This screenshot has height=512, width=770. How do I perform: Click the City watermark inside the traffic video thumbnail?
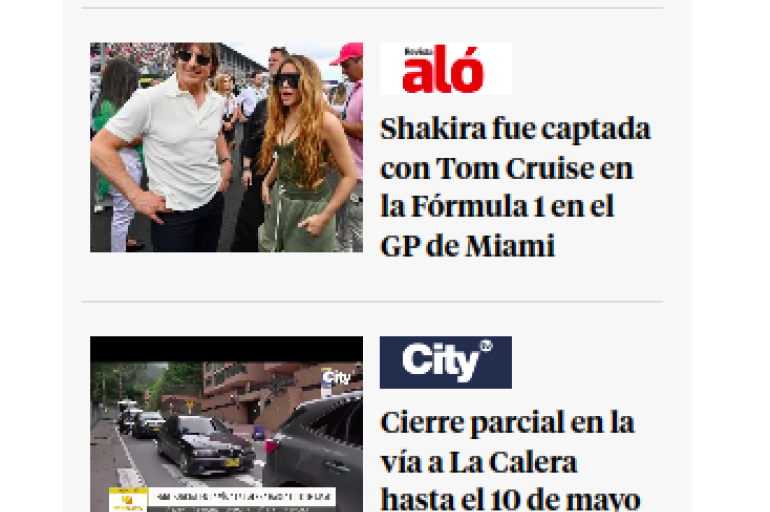(x=336, y=377)
